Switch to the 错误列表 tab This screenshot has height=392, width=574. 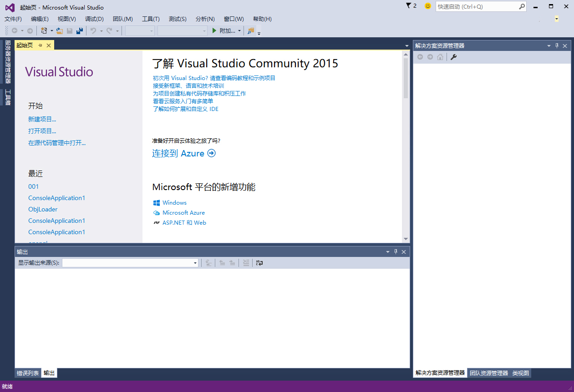(x=28, y=373)
